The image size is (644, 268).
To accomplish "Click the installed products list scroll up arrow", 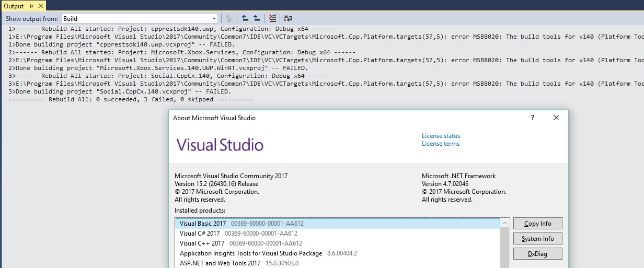I will pyautogui.click(x=505, y=223).
